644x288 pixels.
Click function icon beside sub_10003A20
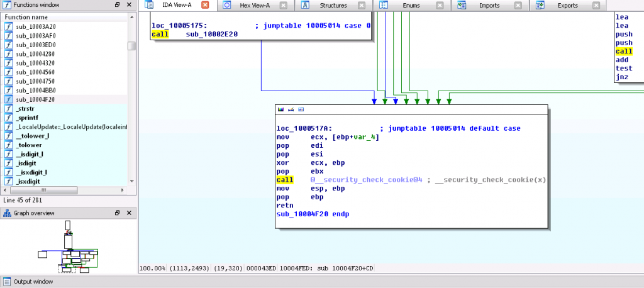point(9,26)
